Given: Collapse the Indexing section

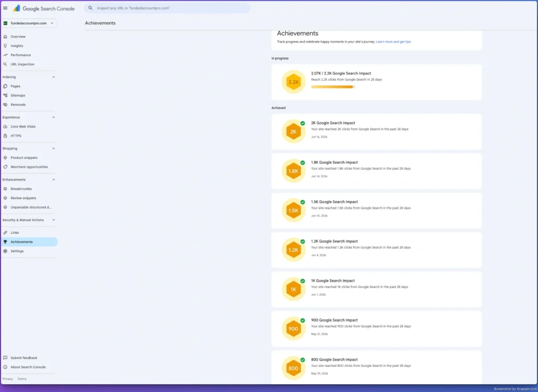Looking at the screenshot, I should tap(54, 77).
